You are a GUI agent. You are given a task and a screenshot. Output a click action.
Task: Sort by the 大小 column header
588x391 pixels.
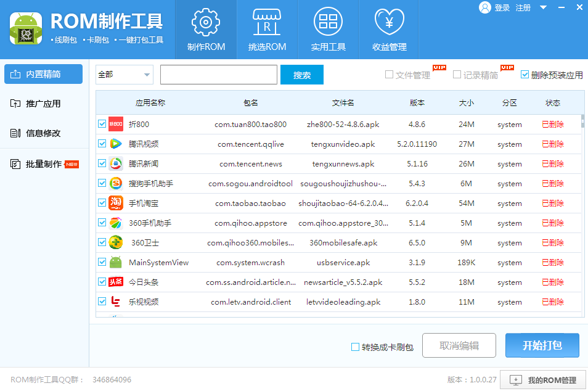point(466,103)
